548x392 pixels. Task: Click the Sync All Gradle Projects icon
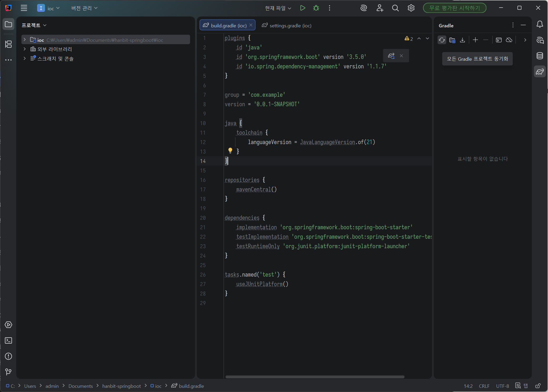pyautogui.click(x=442, y=40)
